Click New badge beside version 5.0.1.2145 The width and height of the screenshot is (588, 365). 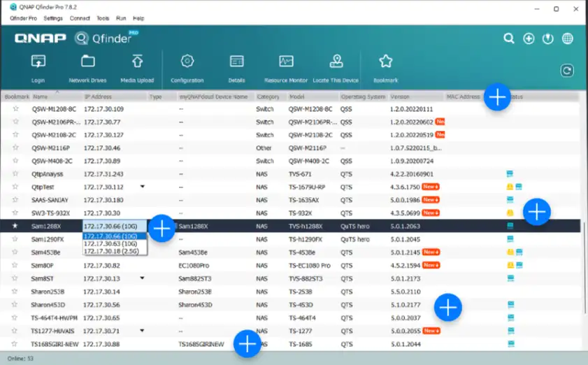(431, 252)
